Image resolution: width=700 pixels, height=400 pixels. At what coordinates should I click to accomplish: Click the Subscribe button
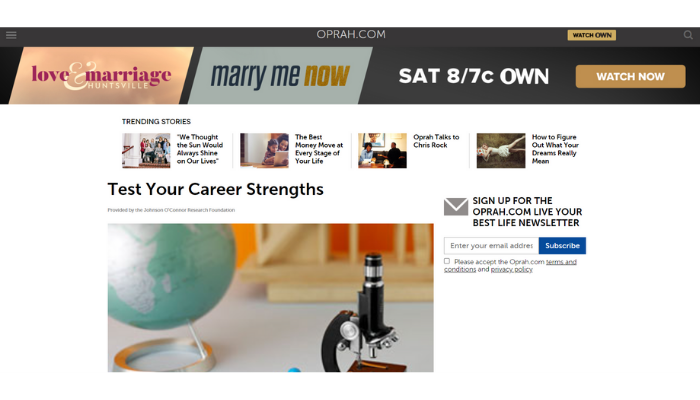pos(562,246)
